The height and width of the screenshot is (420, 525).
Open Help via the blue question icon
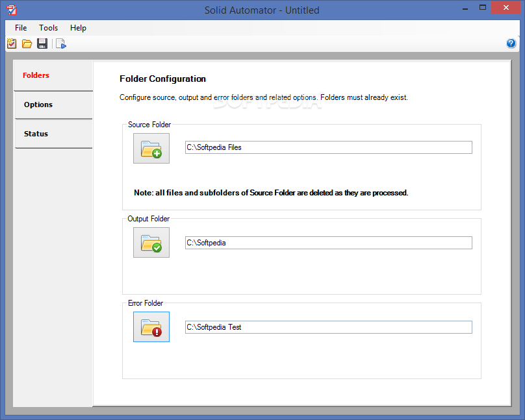pyautogui.click(x=511, y=43)
